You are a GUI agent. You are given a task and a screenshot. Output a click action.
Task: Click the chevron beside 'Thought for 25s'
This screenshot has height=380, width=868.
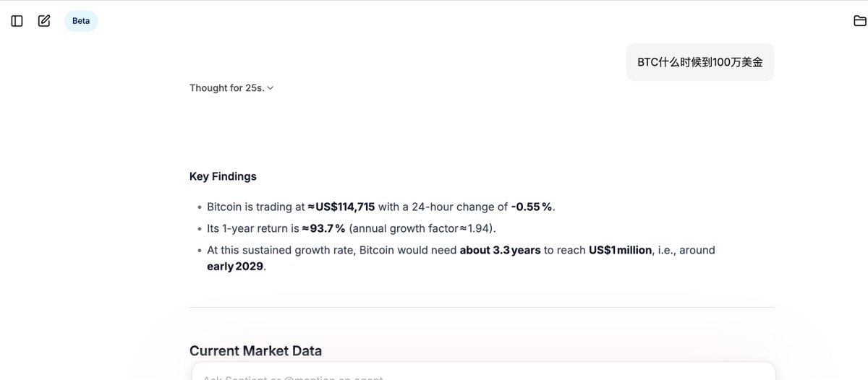coord(271,88)
